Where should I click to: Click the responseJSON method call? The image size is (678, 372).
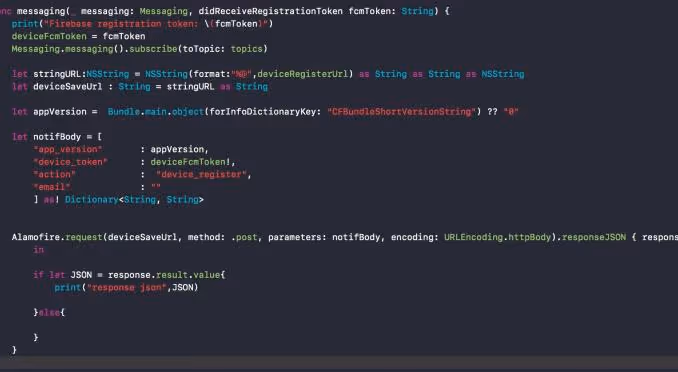tap(594, 237)
